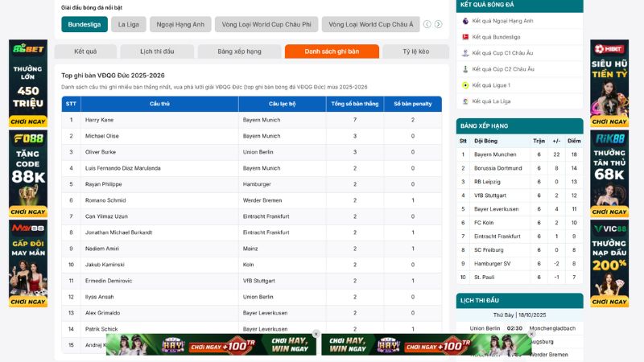Screen dimensions: 644x362
Task: Open the Bảng xếp hạng tab
Action: [239, 51]
